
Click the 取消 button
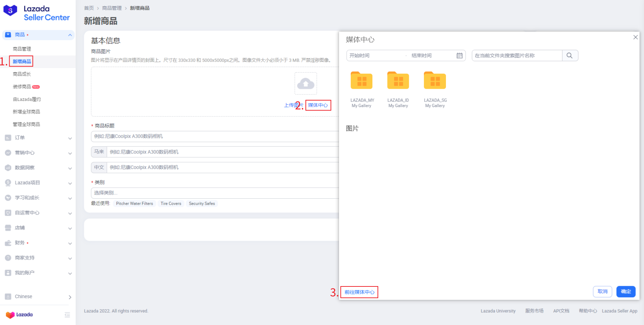pyautogui.click(x=602, y=292)
